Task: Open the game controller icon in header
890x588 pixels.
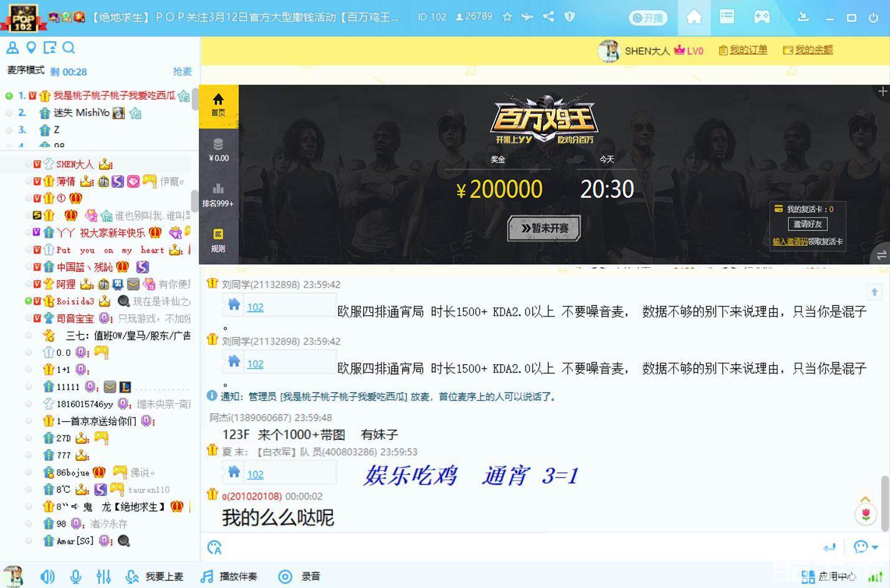Action: tap(762, 17)
